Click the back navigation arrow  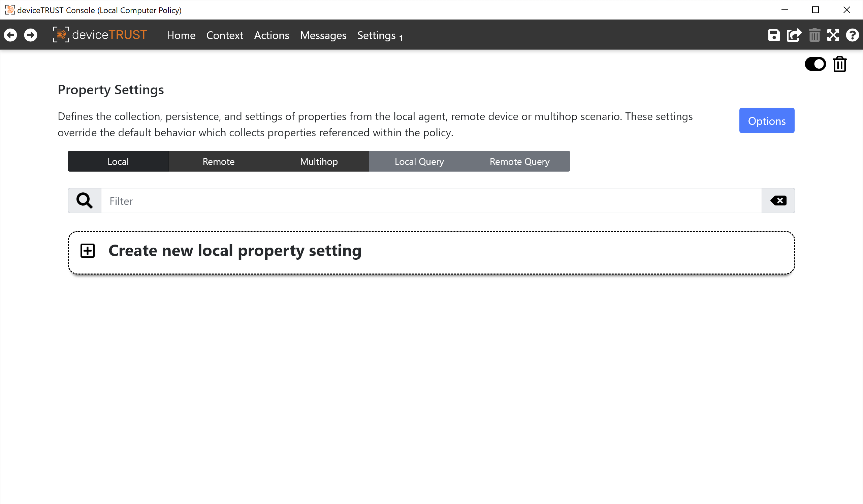10,35
